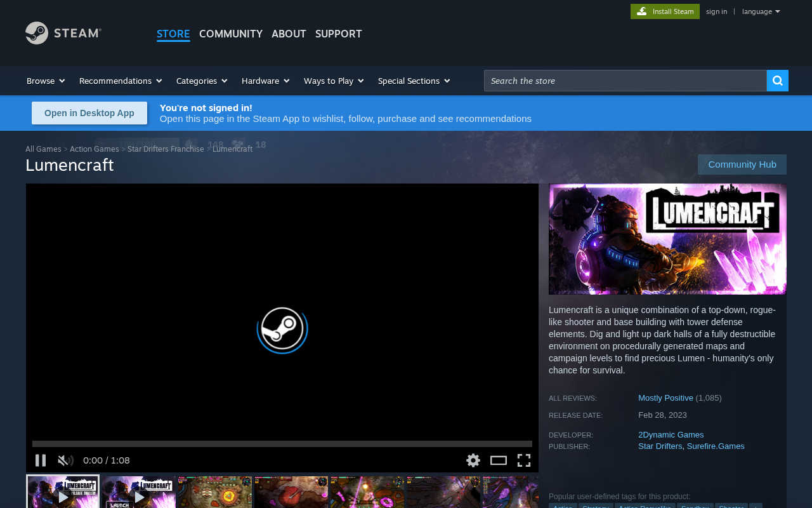This screenshot has height=508, width=812.
Task: Expand the Browse menu
Action: point(46,81)
